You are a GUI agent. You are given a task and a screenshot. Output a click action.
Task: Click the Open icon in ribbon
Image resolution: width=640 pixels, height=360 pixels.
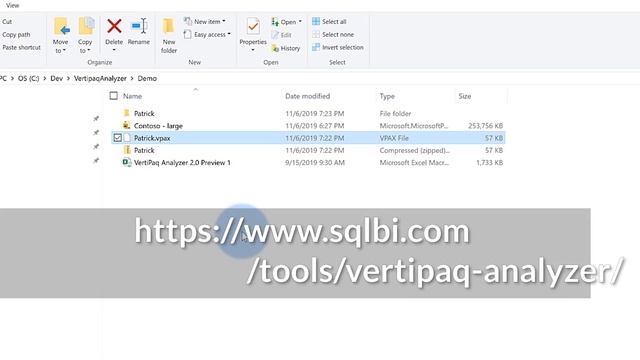tap(275, 22)
